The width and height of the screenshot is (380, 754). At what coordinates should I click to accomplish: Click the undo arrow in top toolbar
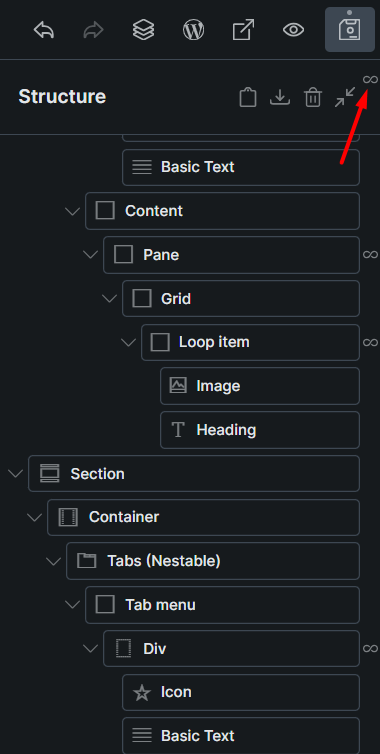click(44, 31)
